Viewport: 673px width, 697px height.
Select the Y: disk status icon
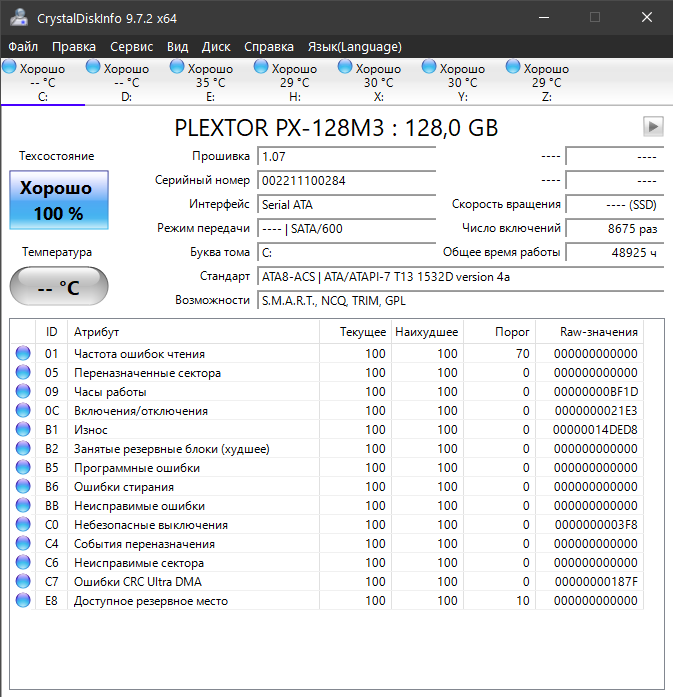[429, 67]
